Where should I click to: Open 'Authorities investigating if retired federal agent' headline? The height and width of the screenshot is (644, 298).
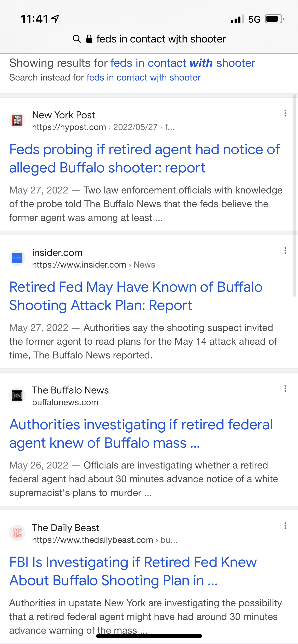pyautogui.click(x=141, y=434)
